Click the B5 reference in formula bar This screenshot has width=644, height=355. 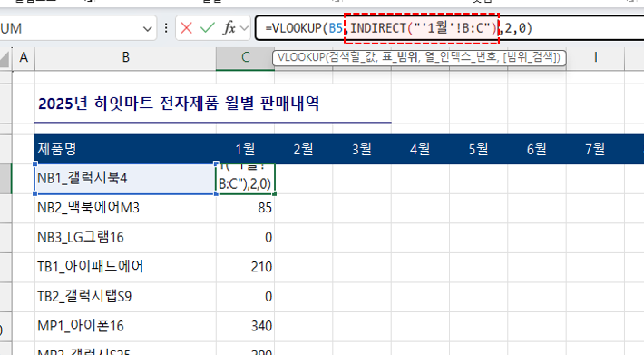[x=336, y=28]
